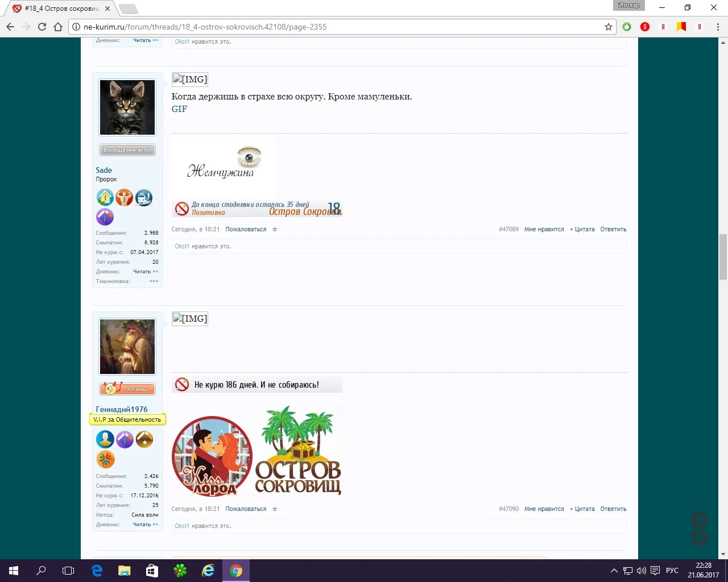Viewport: 728px width, 582px height.
Task: Open the Chrome three-dot menu
Action: (x=718, y=27)
